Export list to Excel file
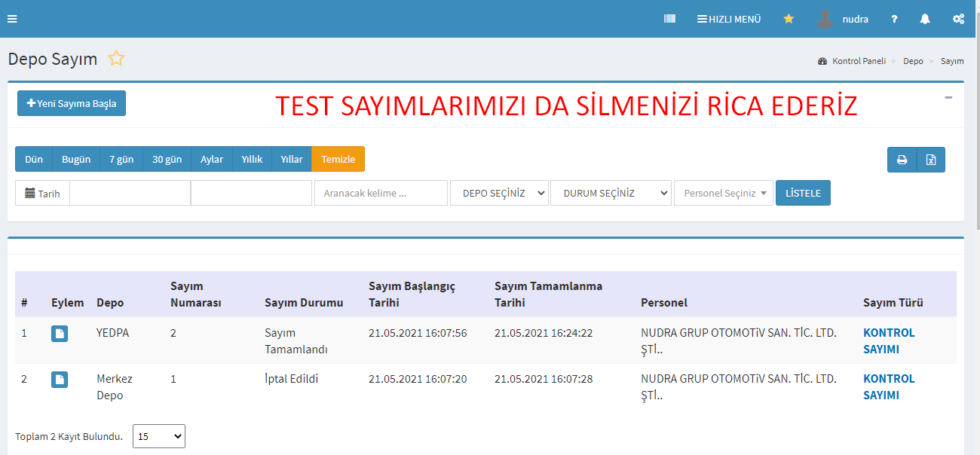The height and width of the screenshot is (455, 980). (931, 160)
